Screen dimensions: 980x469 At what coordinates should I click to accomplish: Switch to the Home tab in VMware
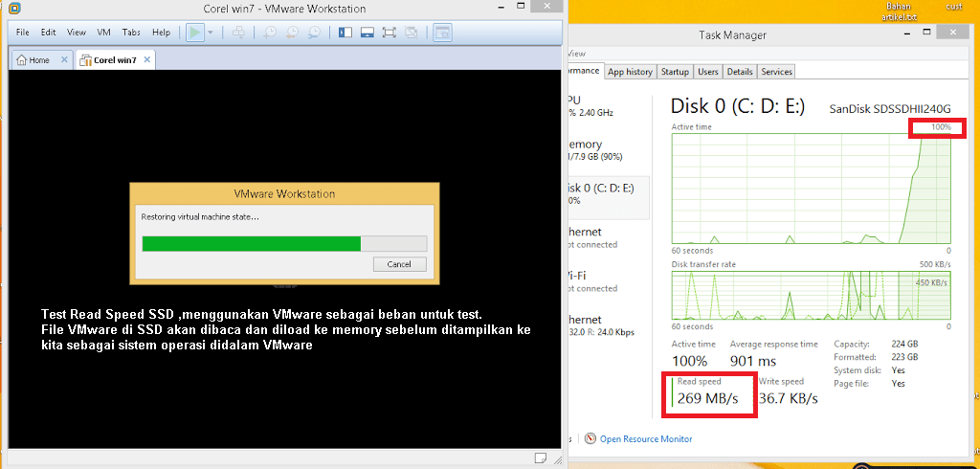coord(33,60)
